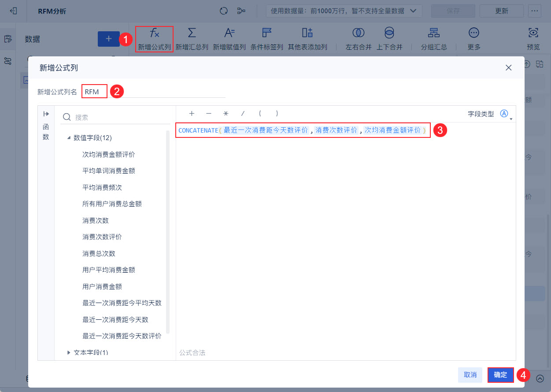Click the up arrow icon behind dialog top right
This screenshot has width=551, height=392.
click(x=527, y=64)
